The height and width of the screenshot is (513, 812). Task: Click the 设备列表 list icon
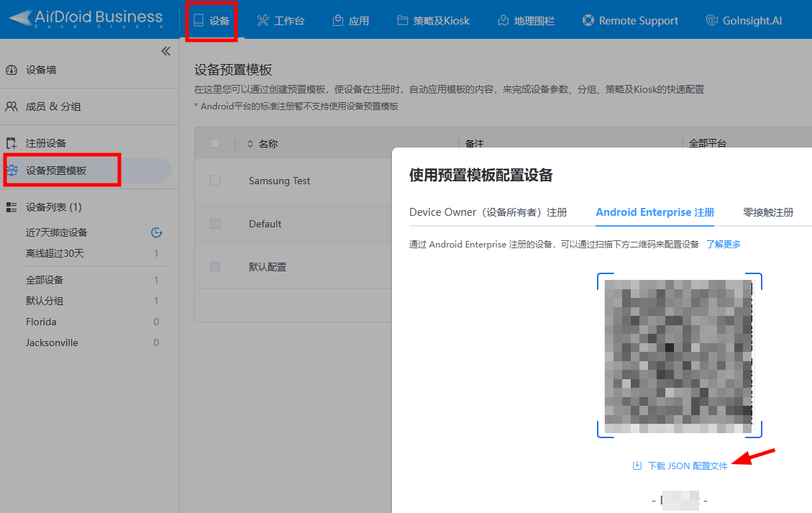pos(12,207)
